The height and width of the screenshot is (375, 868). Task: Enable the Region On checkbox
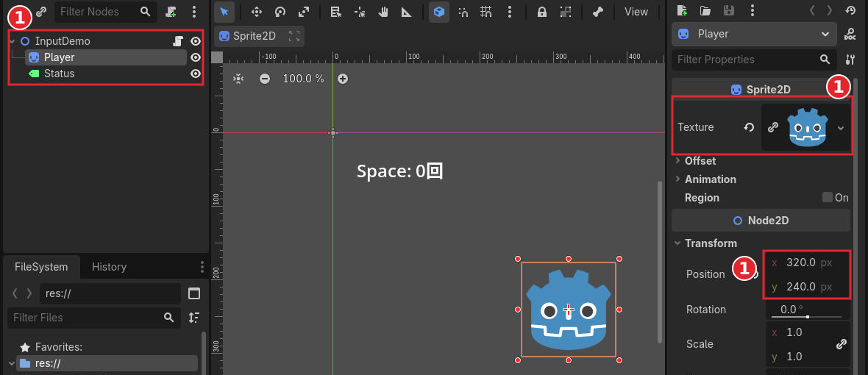pos(828,198)
